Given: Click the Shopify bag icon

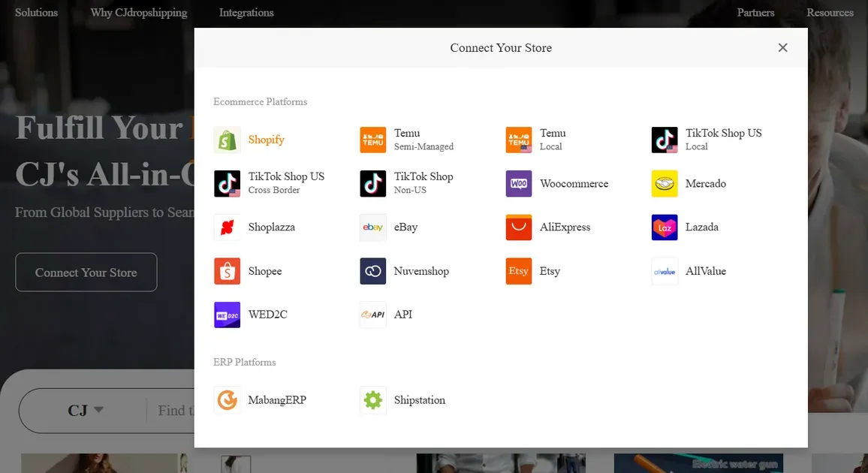Looking at the screenshot, I should 227,140.
